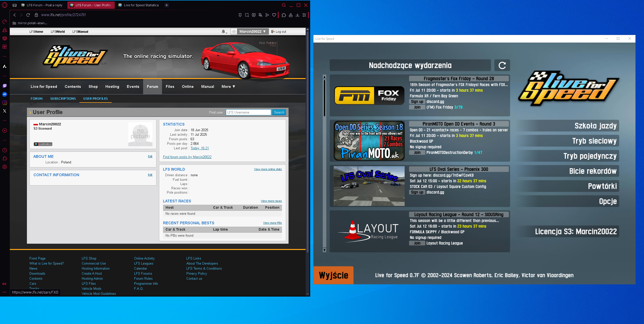Click the Search user button
This screenshot has width=644, height=324.
tap(279, 112)
